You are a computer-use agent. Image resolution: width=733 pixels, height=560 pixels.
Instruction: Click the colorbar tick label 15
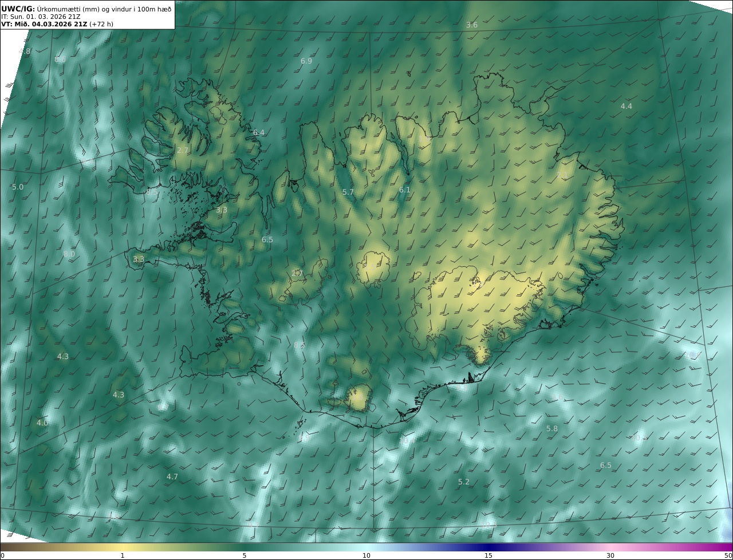coord(488,555)
